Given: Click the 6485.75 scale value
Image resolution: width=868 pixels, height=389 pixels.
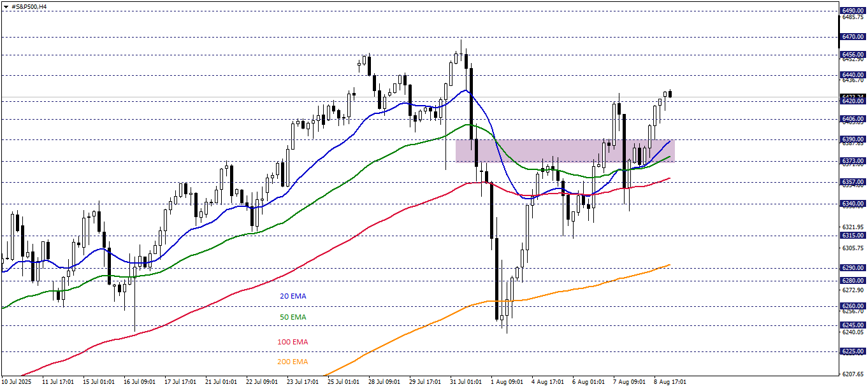Looking at the screenshot, I should point(853,17).
